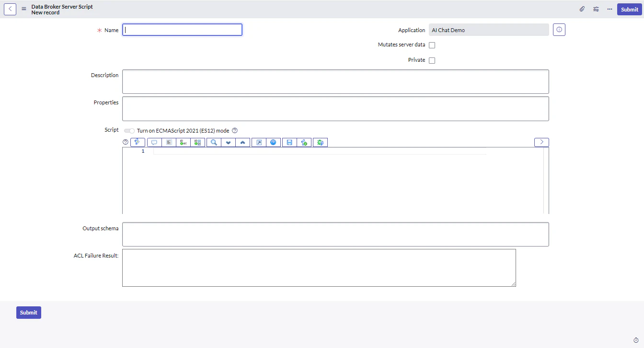Click the save floppy disk icon
The width and height of the screenshot is (644, 348).
(x=289, y=142)
